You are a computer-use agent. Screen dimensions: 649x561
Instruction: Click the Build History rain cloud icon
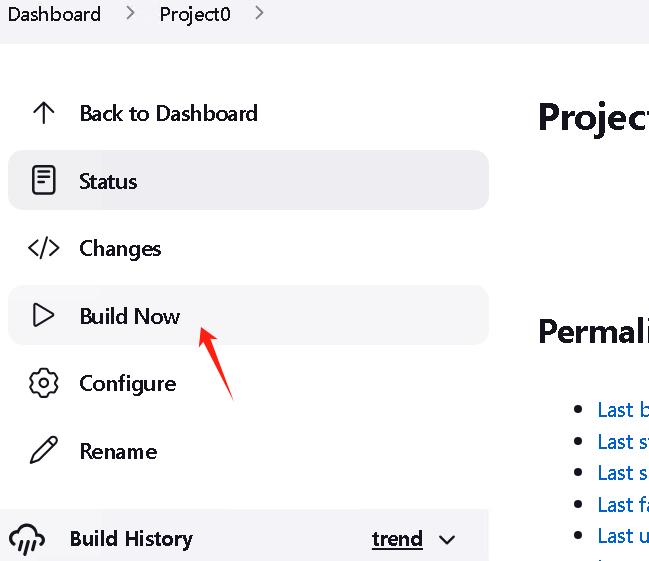(x=27, y=539)
